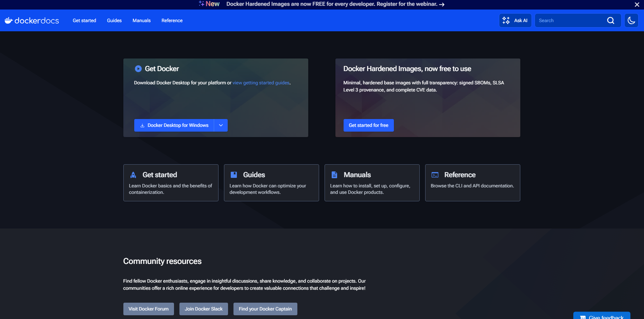Click 'Browse the CLI and API documentation.' text
644x319 pixels.
472,186
